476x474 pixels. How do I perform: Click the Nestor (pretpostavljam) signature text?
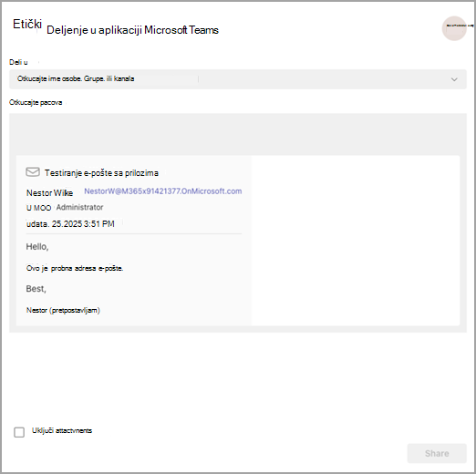63,310
